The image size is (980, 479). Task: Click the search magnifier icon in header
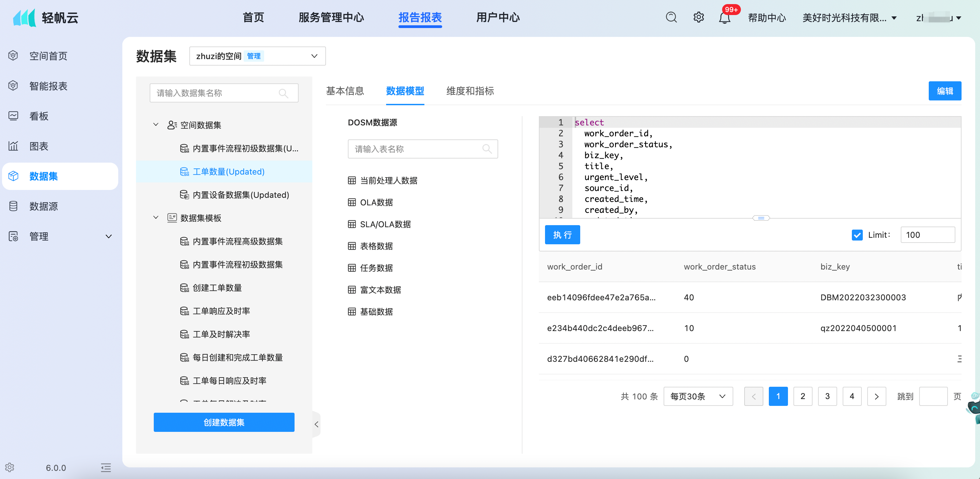click(671, 17)
